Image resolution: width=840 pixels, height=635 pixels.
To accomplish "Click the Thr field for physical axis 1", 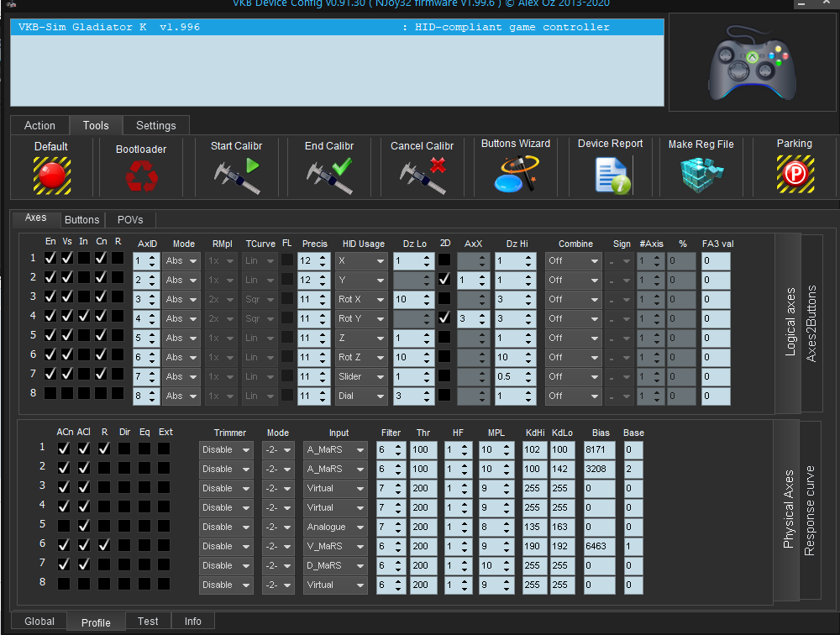I will [423, 450].
